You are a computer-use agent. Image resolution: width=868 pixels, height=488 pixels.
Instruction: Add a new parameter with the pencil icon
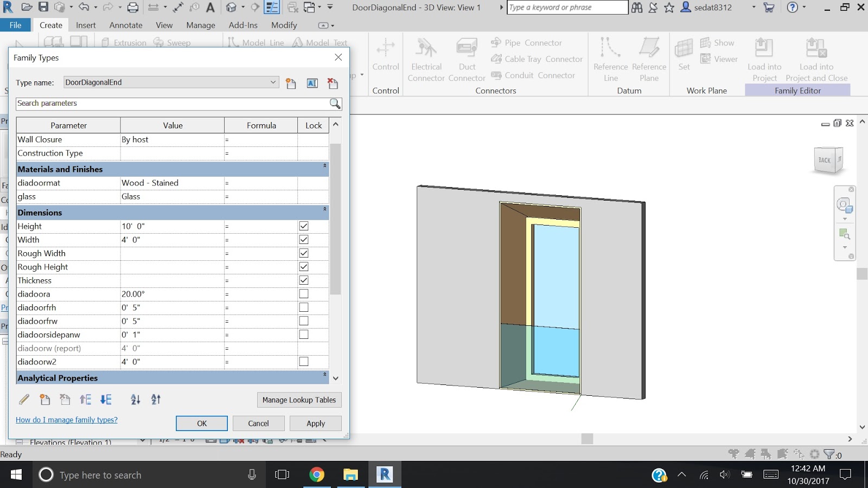[24, 400]
